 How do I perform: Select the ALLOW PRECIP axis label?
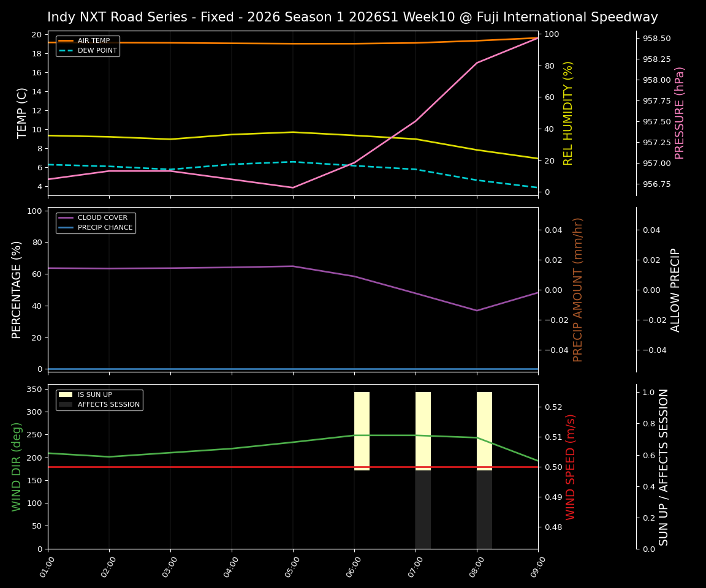coord(675,290)
